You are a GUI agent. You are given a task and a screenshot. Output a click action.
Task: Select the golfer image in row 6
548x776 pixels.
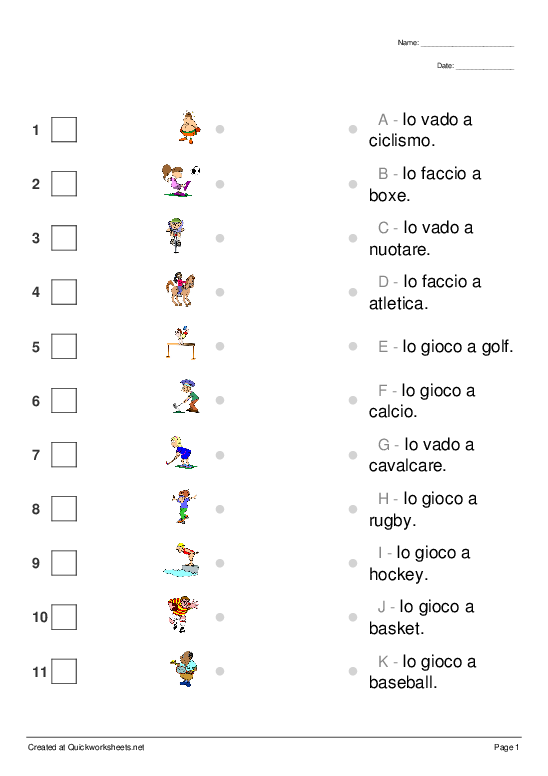click(187, 396)
